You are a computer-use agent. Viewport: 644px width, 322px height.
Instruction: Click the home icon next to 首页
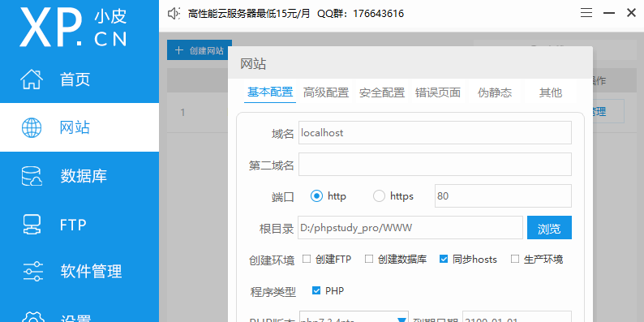(32, 79)
